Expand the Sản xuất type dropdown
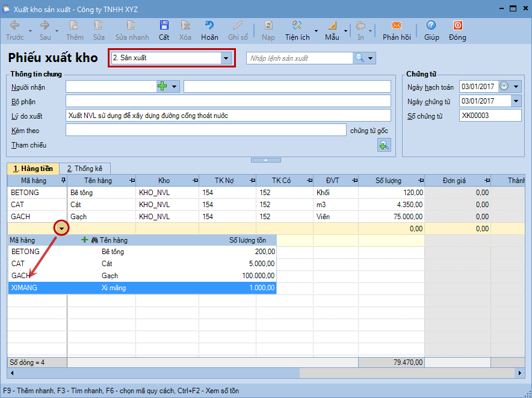Viewport: 532px width, 398px height. (226, 58)
